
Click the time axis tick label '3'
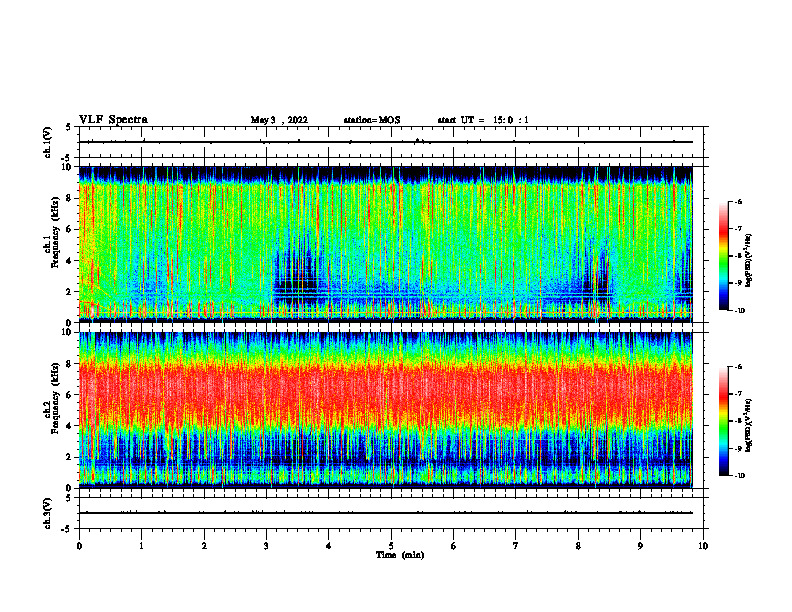click(266, 546)
